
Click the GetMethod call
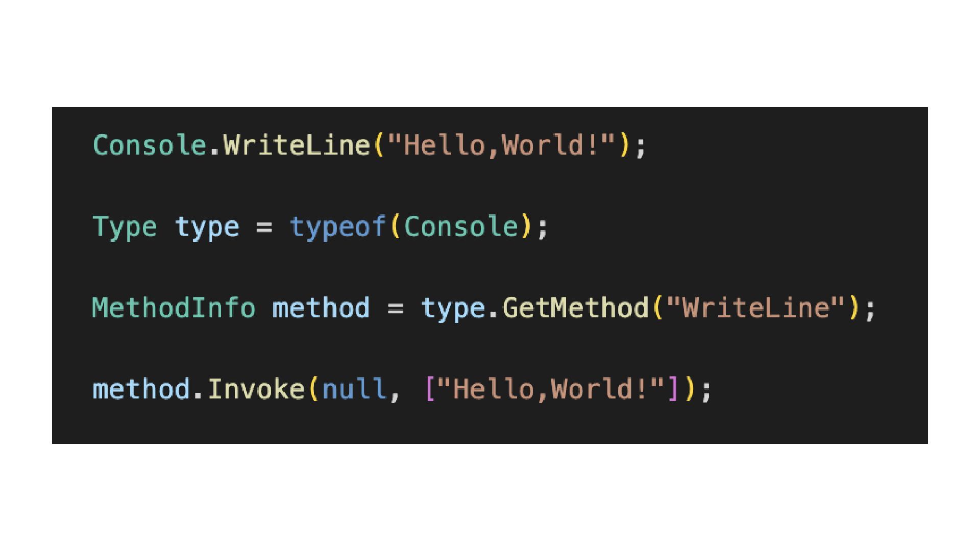point(575,308)
